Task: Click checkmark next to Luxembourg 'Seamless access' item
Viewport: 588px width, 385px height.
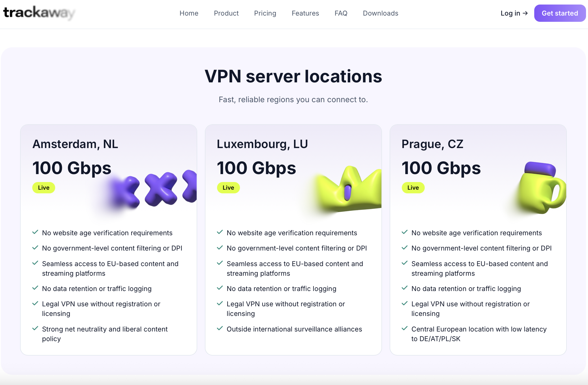Action: 220,263
